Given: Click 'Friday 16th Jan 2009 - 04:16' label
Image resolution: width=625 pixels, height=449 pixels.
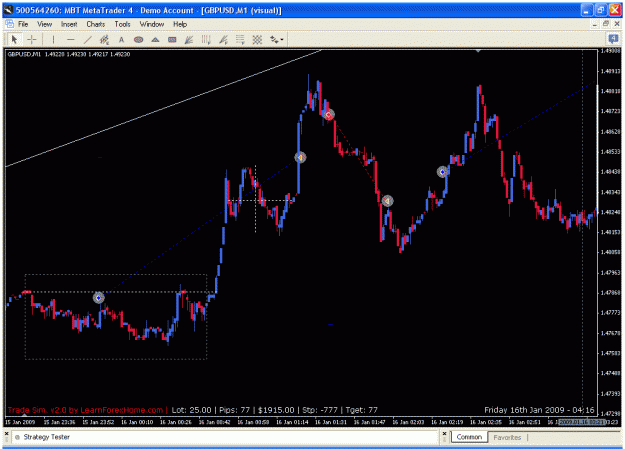Looking at the screenshot, I should click(539, 410).
